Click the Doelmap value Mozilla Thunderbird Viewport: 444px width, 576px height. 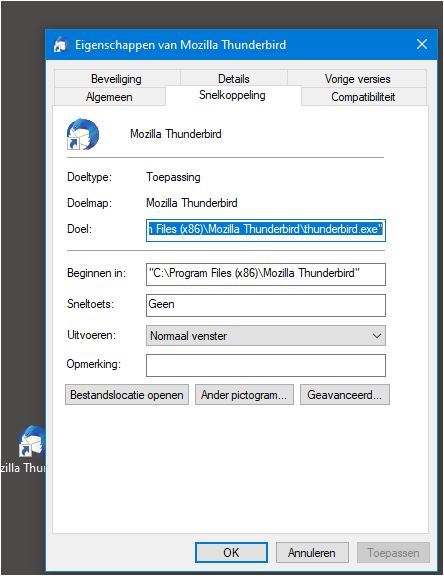[x=192, y=203]
